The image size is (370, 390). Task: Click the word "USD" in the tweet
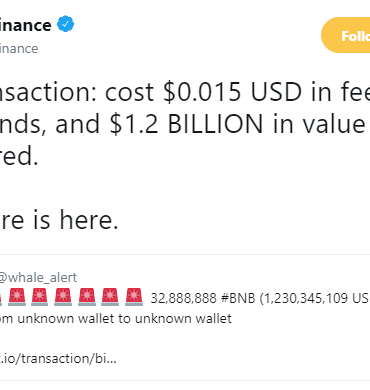click(276, 92)
